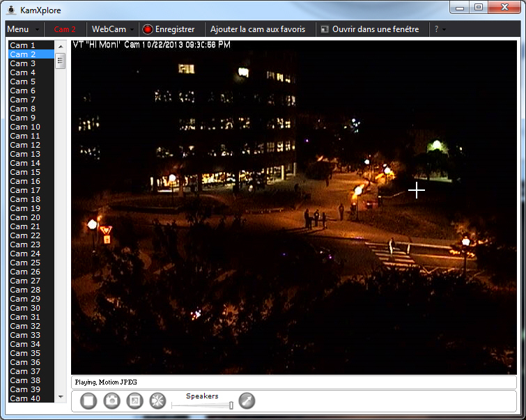Click the KamXplore title bar icon
This screenshot has width=526, height=420.
[x=11, y=10]
